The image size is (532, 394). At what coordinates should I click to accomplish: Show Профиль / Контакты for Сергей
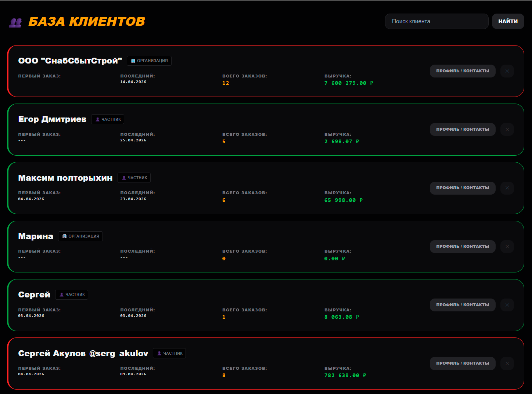[463, 305]
